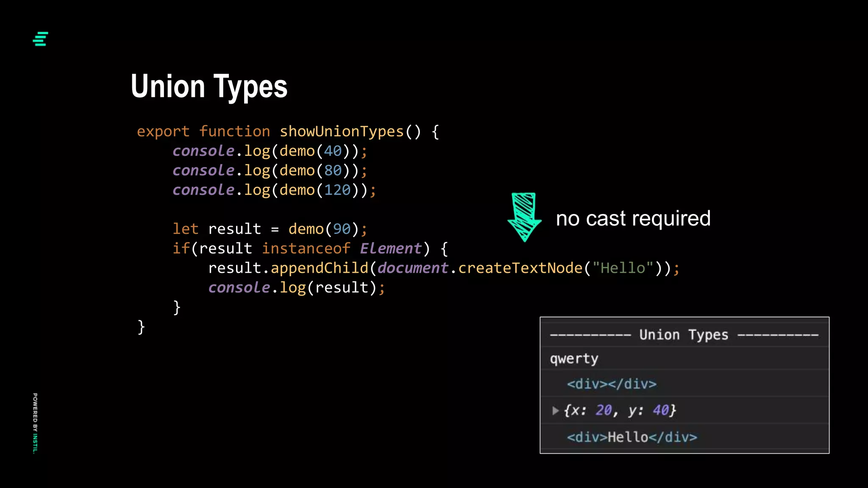Click the createTextNode call in code
868x488 pixels.
(x=520, y=268)
